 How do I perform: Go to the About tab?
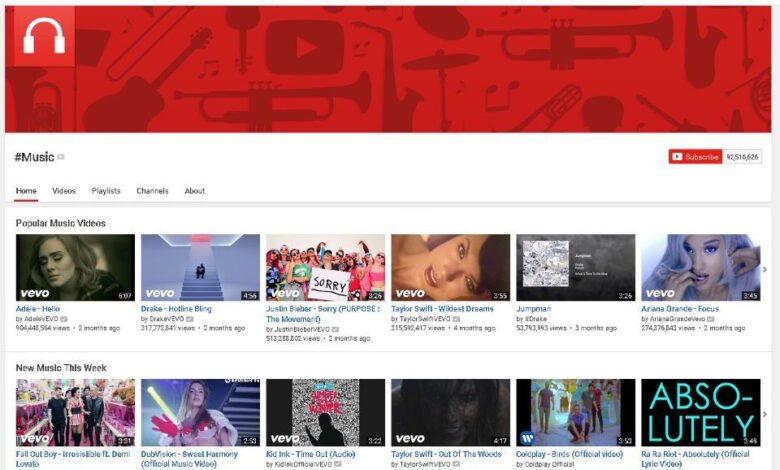pyautogui.click(x=195, y=191)
